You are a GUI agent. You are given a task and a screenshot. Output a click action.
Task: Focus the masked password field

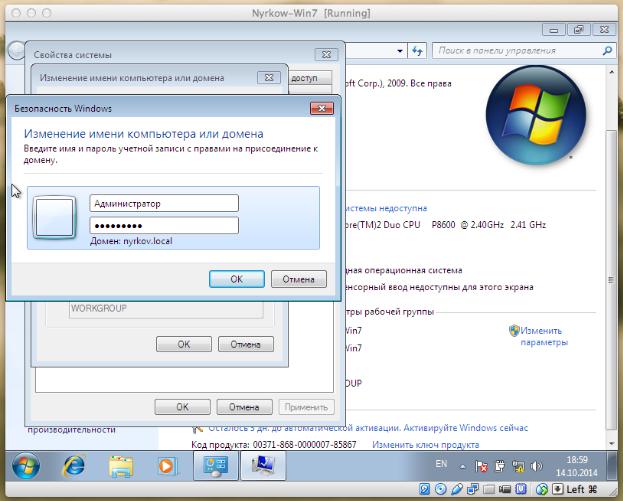click(x=164, y=225)
